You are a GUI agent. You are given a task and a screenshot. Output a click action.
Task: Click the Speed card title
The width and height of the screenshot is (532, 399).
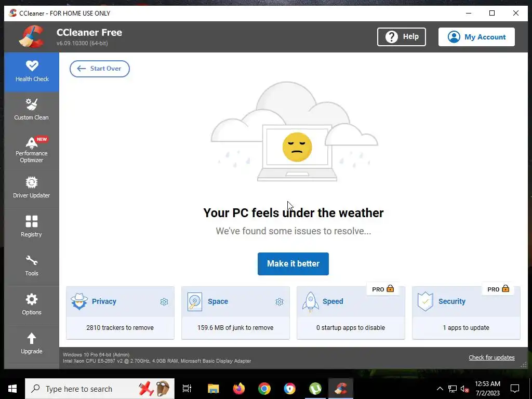pos(333,301)
